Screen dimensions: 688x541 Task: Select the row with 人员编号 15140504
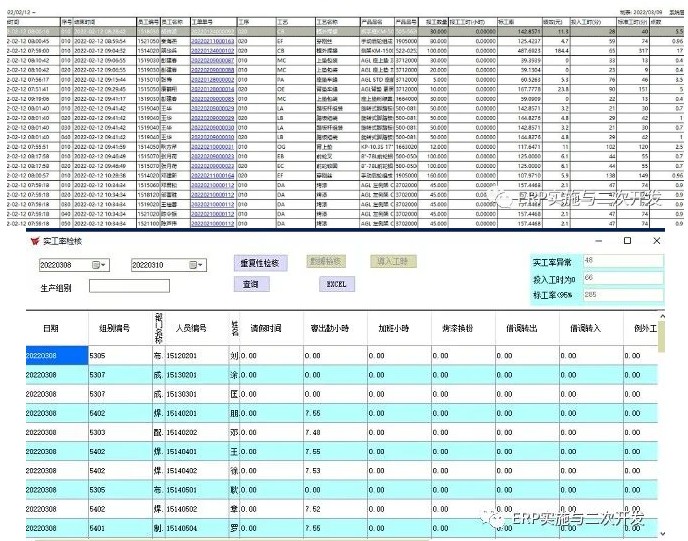[342, 528]
